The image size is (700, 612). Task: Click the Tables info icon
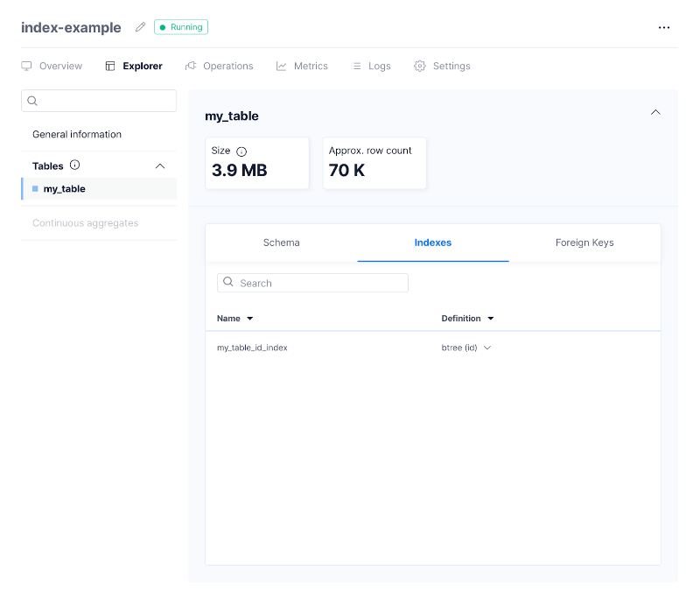pos(74,165)
